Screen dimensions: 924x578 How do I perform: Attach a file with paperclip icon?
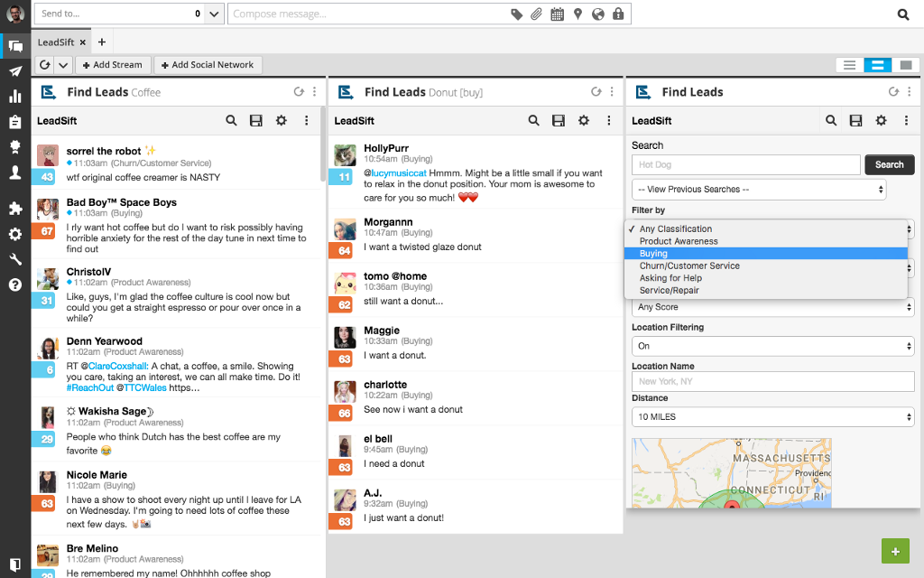[x=536, y=14]
